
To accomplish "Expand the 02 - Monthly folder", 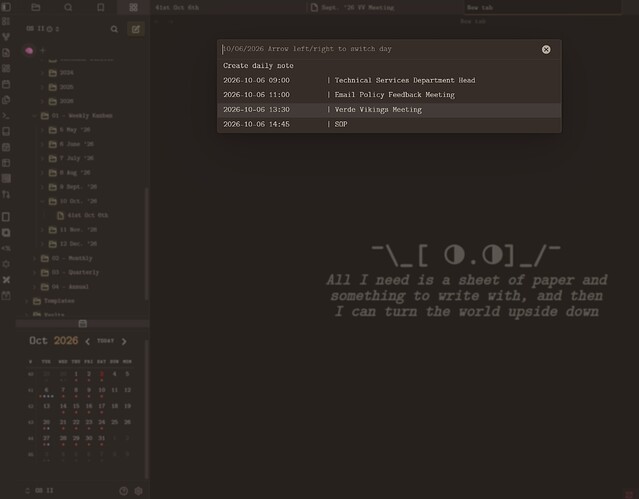I will pos(34,258).
